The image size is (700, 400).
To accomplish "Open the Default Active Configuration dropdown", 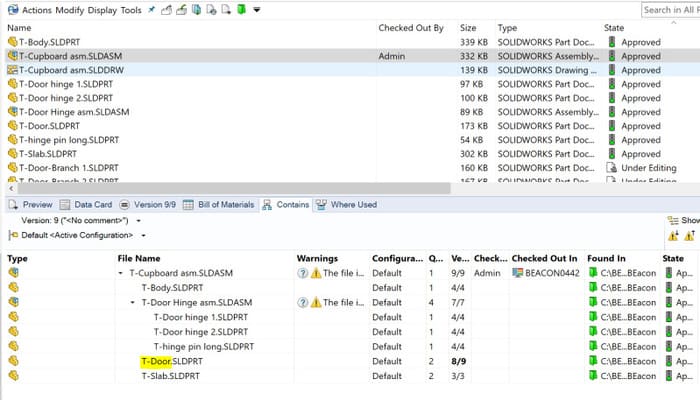I will (x=143, y=235).
